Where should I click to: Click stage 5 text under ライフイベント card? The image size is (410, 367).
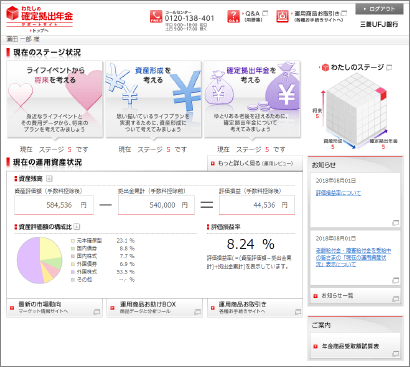(54, 150)
